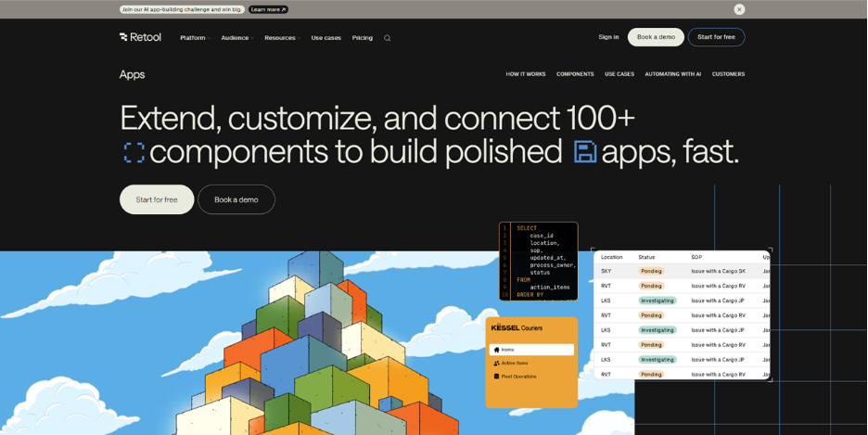Dismiss the announcement banner with X
The height and width of the screenshot is (435, 868).
click(739, 9)
